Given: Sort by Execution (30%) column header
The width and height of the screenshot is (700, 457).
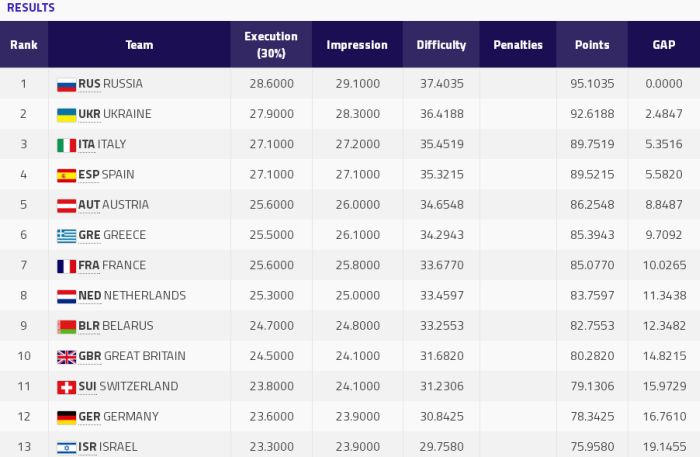Looking at the screenshot, I should [271, 45].
